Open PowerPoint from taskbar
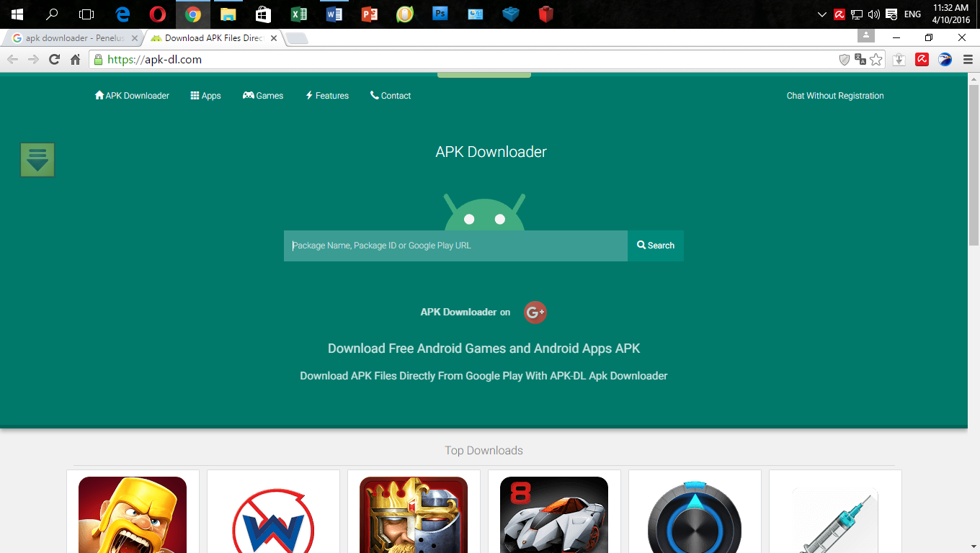Image resolution: width=980 pixels, height=553 pixels. pyautogui.click(x=369, y=14)
